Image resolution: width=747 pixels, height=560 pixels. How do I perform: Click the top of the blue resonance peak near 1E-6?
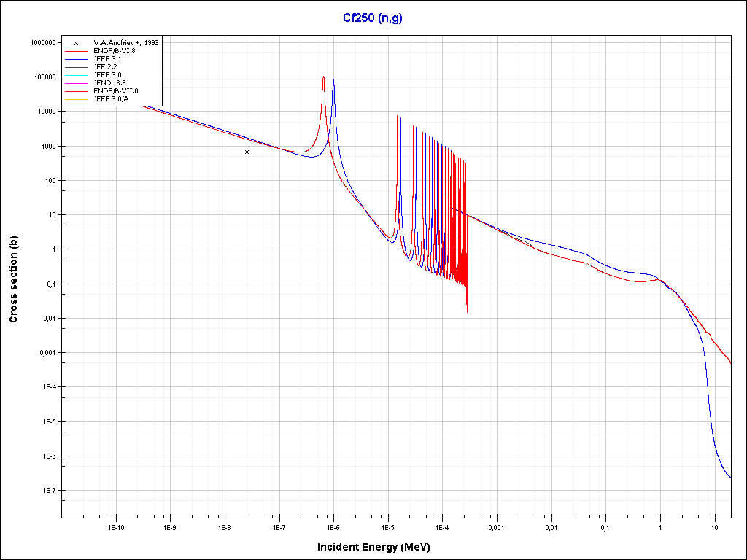pyautogui.click(x=333, y=79)
